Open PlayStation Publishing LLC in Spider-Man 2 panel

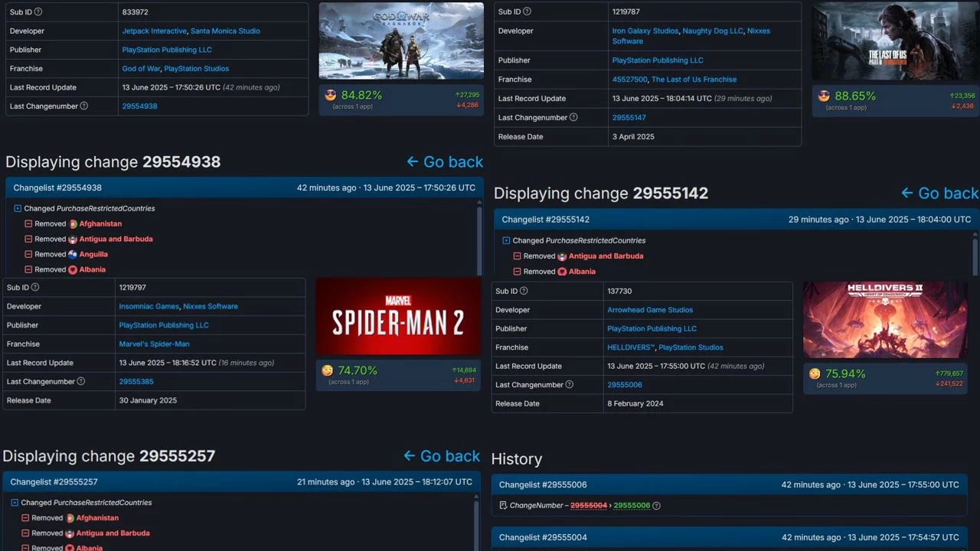click(164, 325)
